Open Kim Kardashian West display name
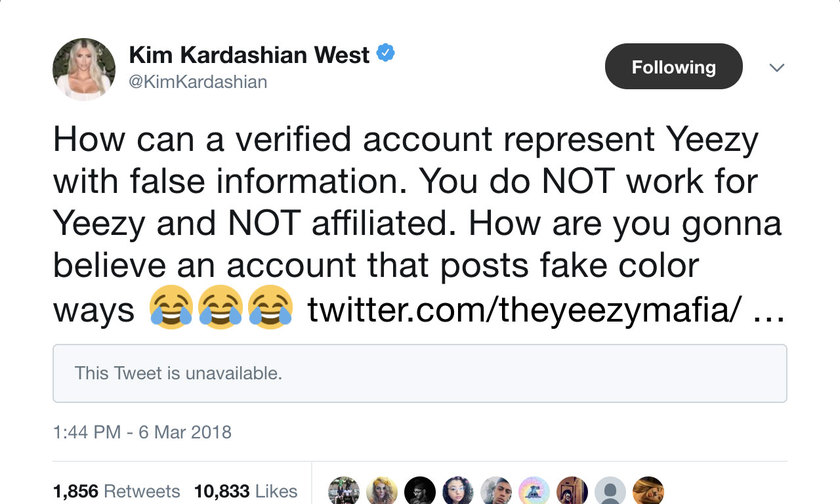Viewport: 840px width, 504px height. click(248, 54)
